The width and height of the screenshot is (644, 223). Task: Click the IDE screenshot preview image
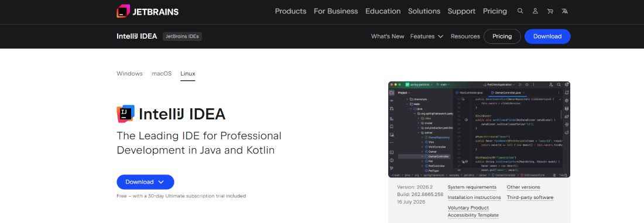click(x=479, y=129)
